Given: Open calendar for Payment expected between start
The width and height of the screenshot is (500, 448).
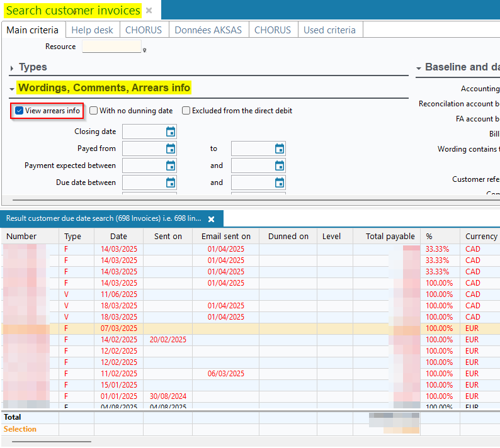Looking at the screenshot, I should tap(170, 165).
